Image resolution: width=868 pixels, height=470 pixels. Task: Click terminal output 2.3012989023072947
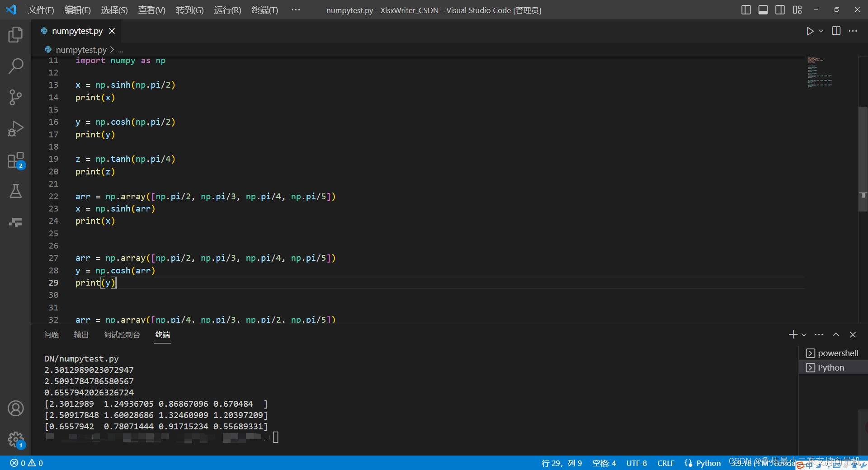tap(89, 370)
